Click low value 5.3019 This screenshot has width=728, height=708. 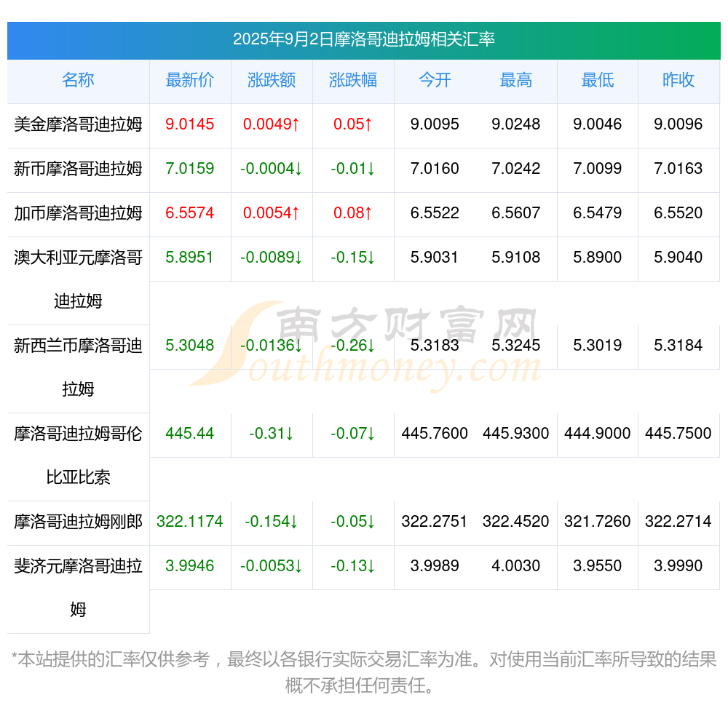598,345
